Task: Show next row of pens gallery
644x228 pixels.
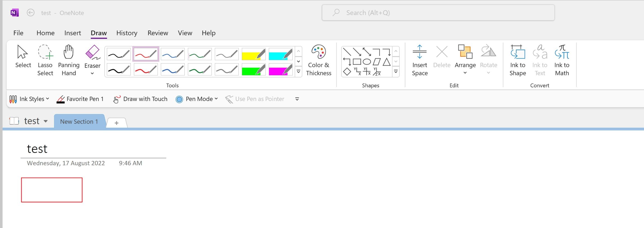Action: pos(299,62)
